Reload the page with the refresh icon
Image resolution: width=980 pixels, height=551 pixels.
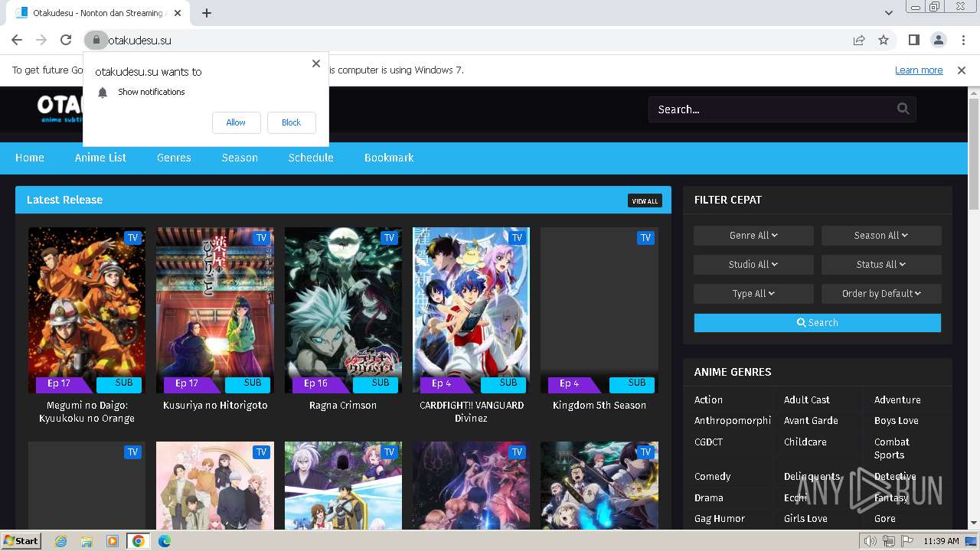click(x=66, y=40)
